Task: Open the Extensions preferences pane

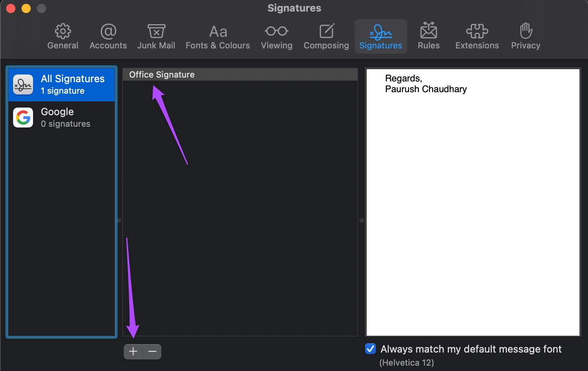Action: 477,37
